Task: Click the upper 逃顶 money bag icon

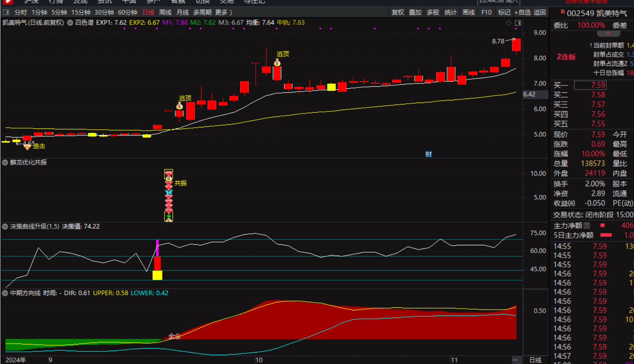Action: [x=277, y=62]
